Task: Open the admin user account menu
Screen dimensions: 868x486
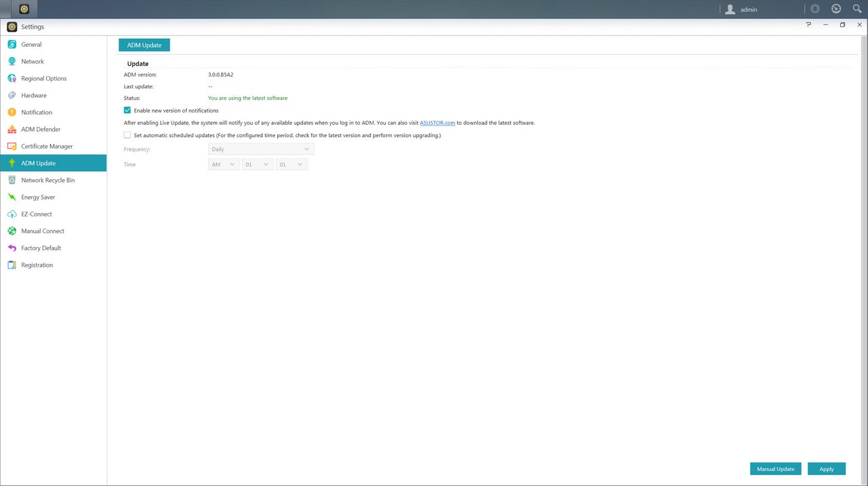Action: pyautogui.click(x=741, y=10)
